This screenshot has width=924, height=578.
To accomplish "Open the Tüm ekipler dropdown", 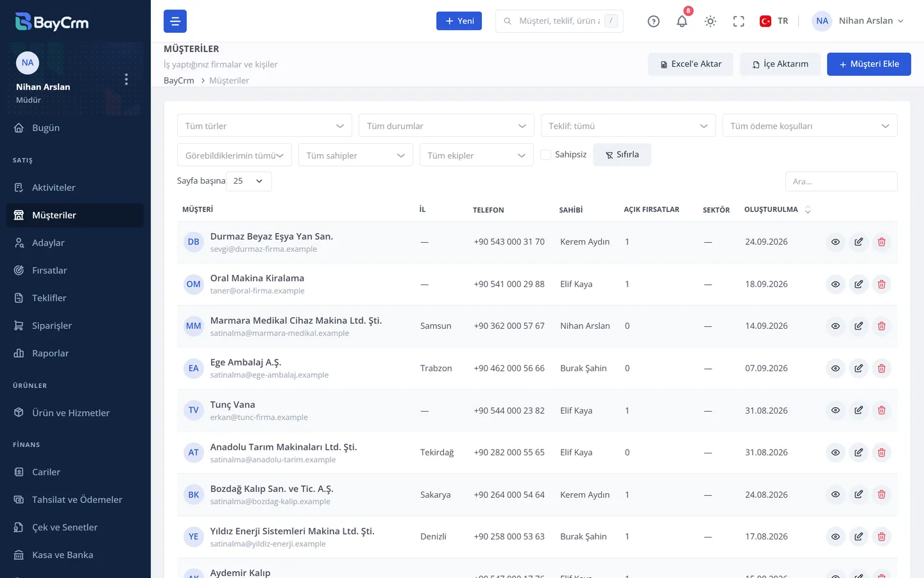I will tap(477, 155).
